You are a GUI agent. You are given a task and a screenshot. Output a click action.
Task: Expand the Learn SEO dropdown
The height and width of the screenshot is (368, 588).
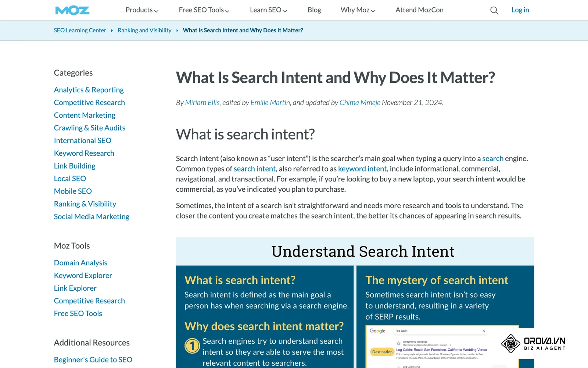pyautogui.click(x=268, y=10)
